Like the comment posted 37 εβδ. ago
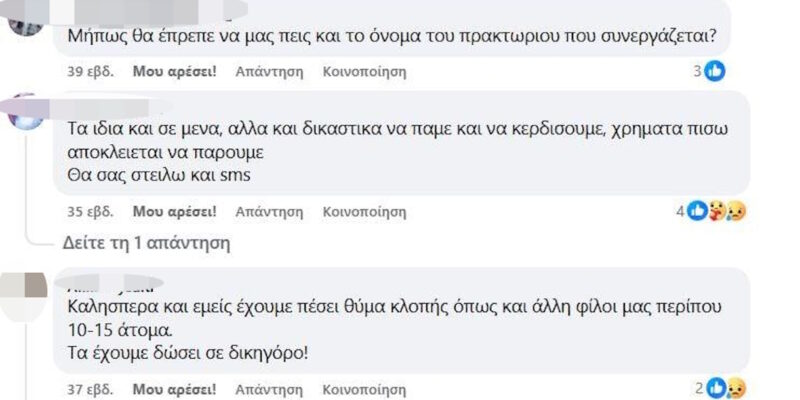Screen dimensions: 800x400 tap(174, 390)
